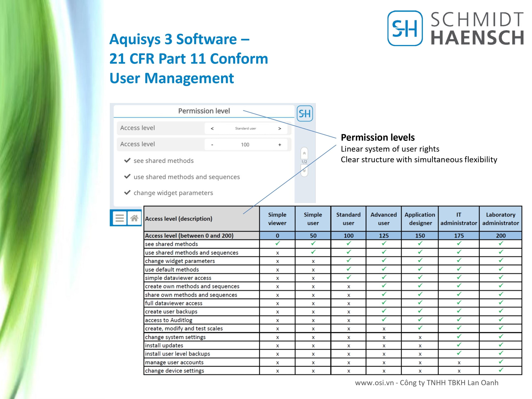Viewport: 532px width, 399px height.
Task: Go to the home screen icon
Action: click(134, 218)
